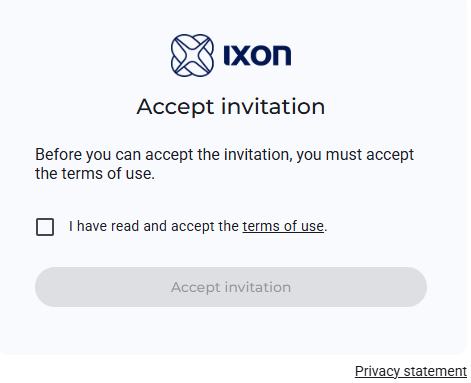The height and width of the screenshot is (383, 471).
Task: Open the Privacy statement link
Action: click(411, 371)
